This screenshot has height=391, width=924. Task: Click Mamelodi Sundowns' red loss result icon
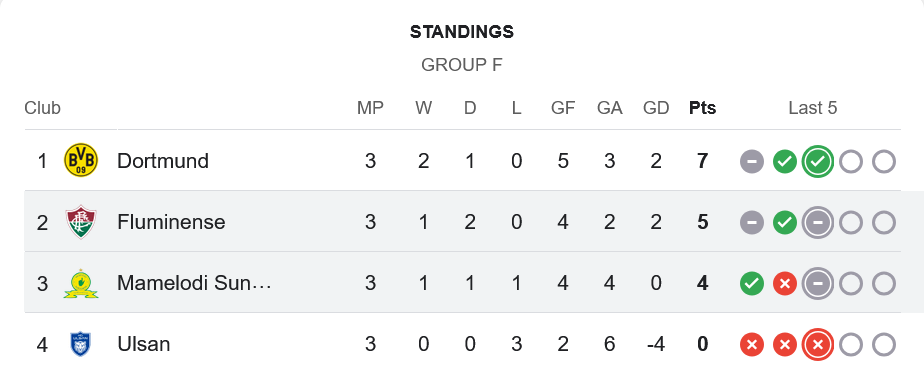pos(784,284)
